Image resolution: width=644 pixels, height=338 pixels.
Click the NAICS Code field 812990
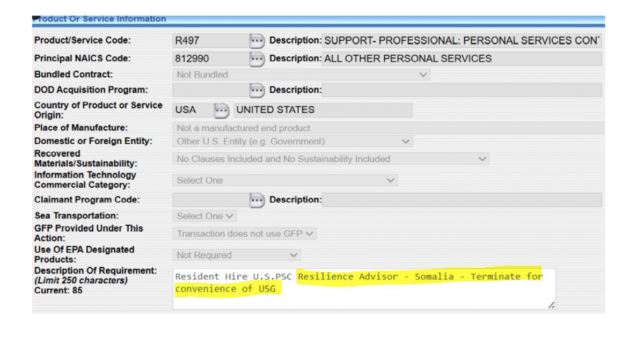(210, 58)
